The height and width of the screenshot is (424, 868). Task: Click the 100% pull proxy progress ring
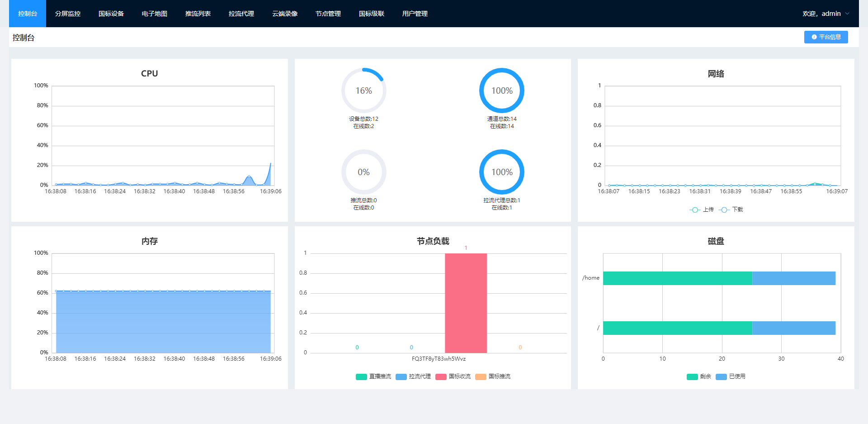point(502,172)
